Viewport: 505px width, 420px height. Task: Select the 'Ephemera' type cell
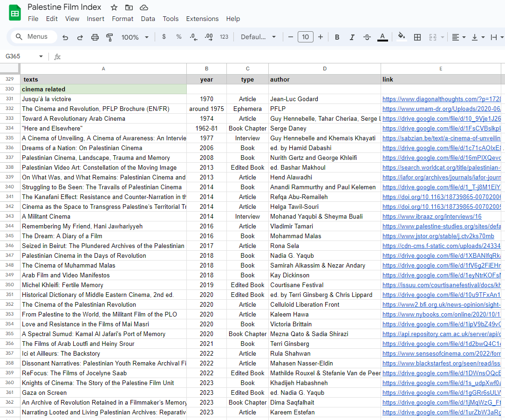(x=247, y=109)
